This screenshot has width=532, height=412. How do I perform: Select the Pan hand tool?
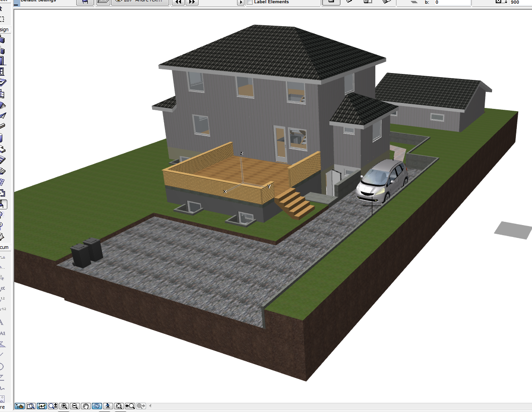point(86,406)
